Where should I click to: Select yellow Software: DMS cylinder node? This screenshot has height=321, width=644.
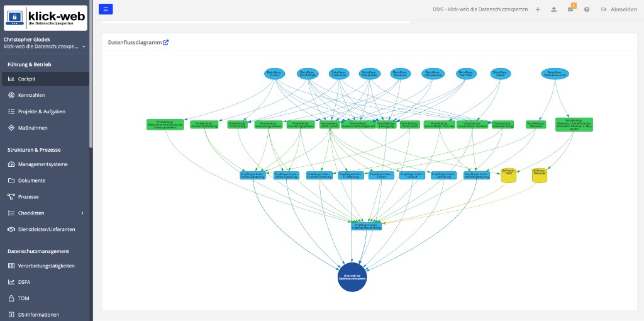click(508, 176)
